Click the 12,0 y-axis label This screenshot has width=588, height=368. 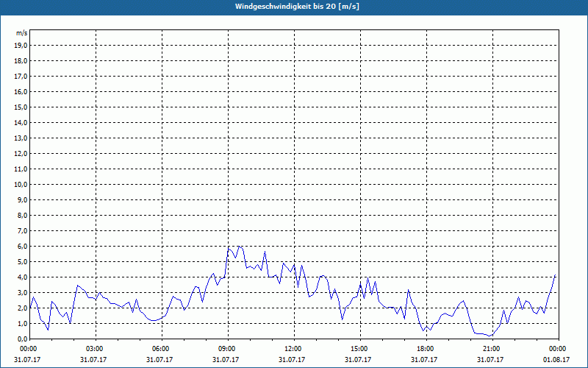click(21, 153)
